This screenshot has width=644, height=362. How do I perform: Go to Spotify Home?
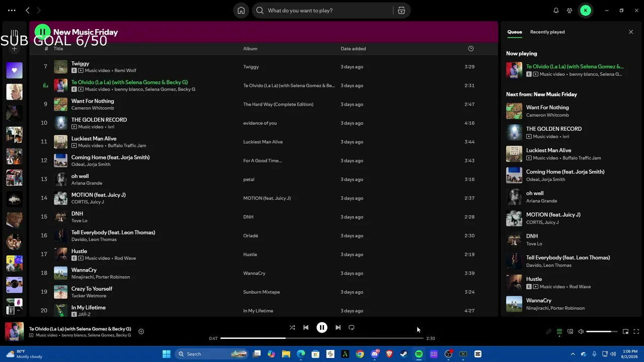click(241, 11)
